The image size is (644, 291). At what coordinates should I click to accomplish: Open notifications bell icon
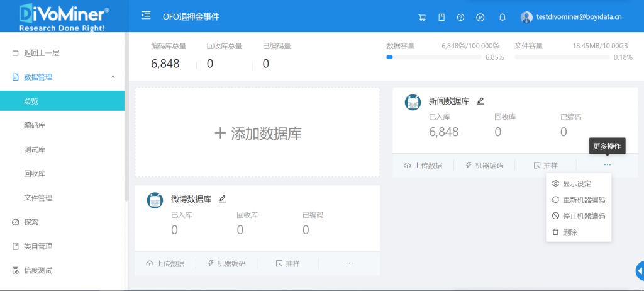502,17
